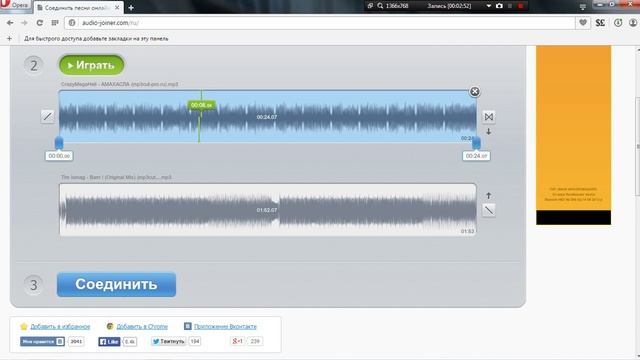This screenshot has width=640, height=360.
Task: Move the first track down with the arrow
Action: click(x=489, y=132)
